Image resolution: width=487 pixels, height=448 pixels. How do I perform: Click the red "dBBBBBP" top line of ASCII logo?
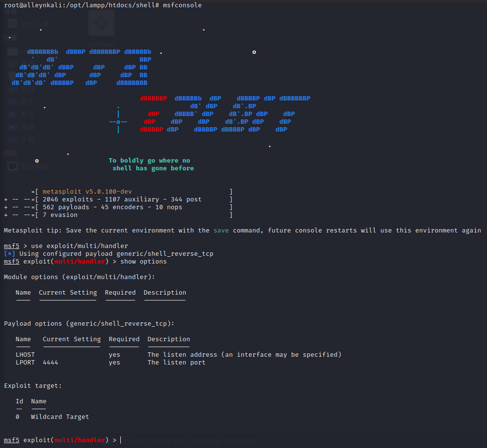tap(153, 98)
